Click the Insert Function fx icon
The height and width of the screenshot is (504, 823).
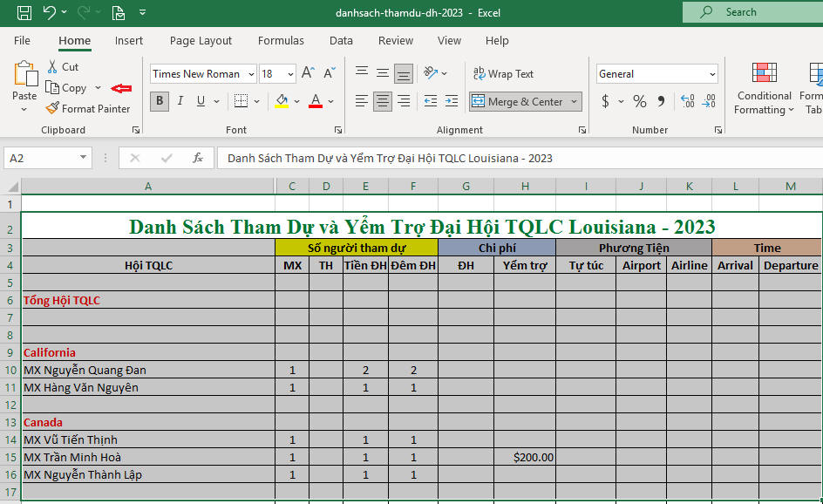tap(198, 158)
